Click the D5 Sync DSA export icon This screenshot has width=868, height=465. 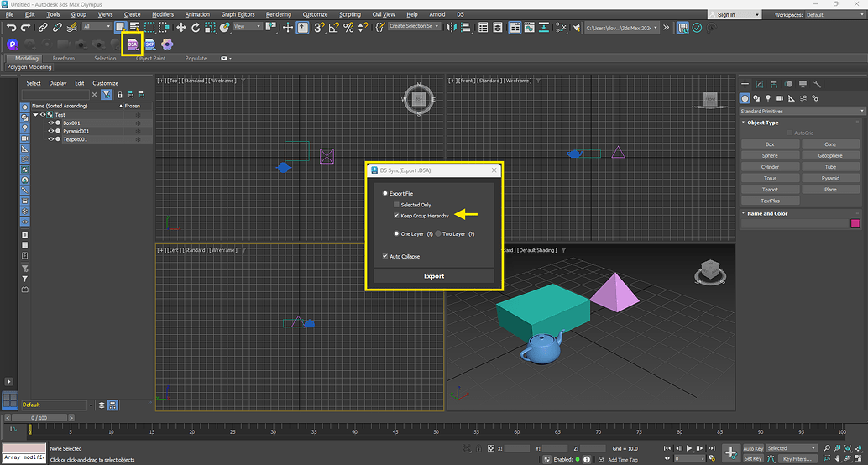point(133,44)
